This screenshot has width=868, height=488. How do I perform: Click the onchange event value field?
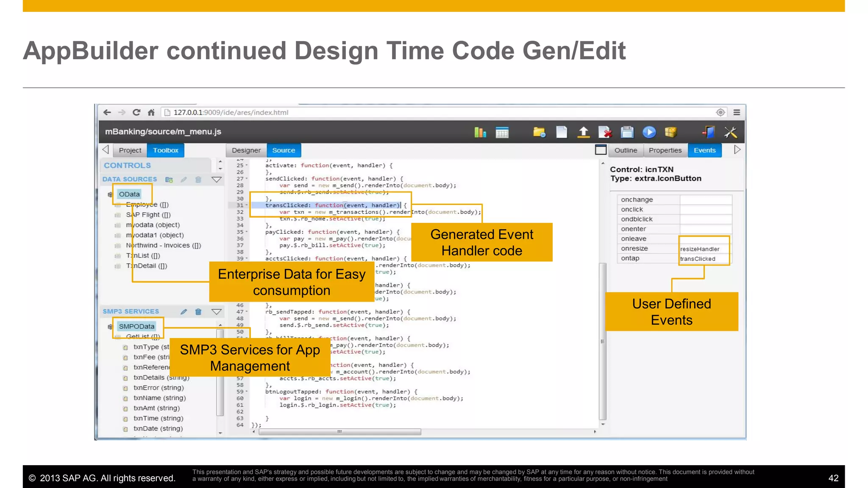(x=706, y=200)
